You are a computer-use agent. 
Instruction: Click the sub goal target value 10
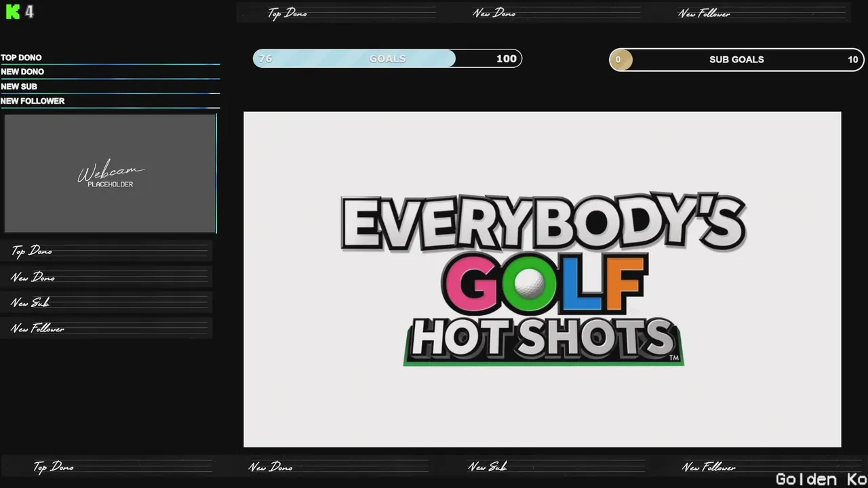pyautogui.click(x=853, y=60)
